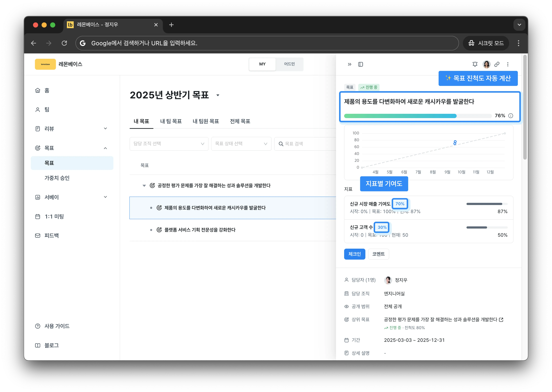This screenshot has height=392, width=552.
Task: Select 내 팀 목표 tab
Action: [171, 121]
